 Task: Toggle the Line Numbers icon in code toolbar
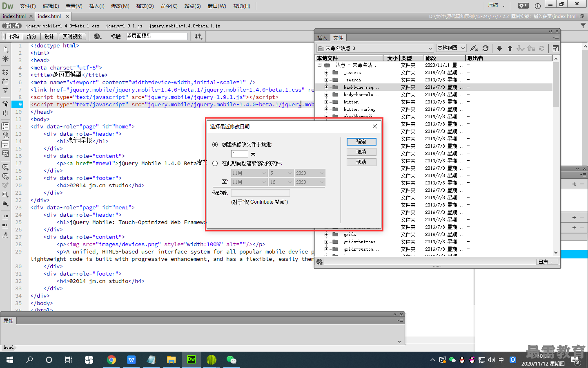pos(5,126)
